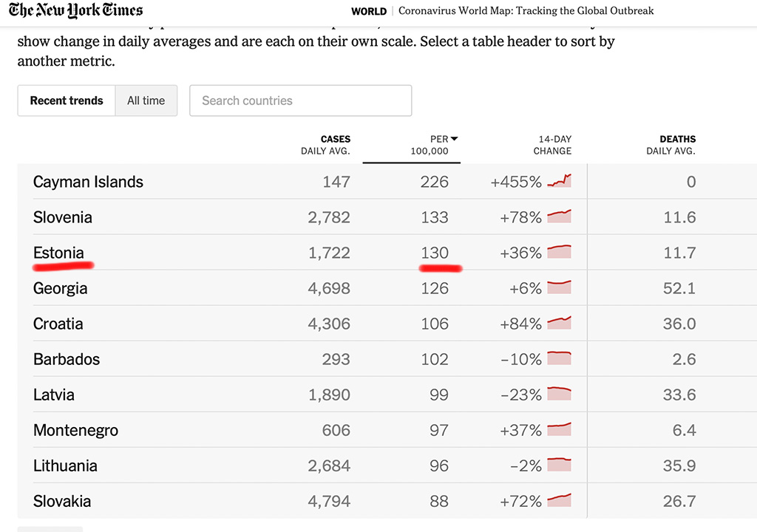Image resolution: width=757 pixels, height=532 pixels.
Task: Click the Slovenia 14-day trend sparkline
Action: [559, 216]
